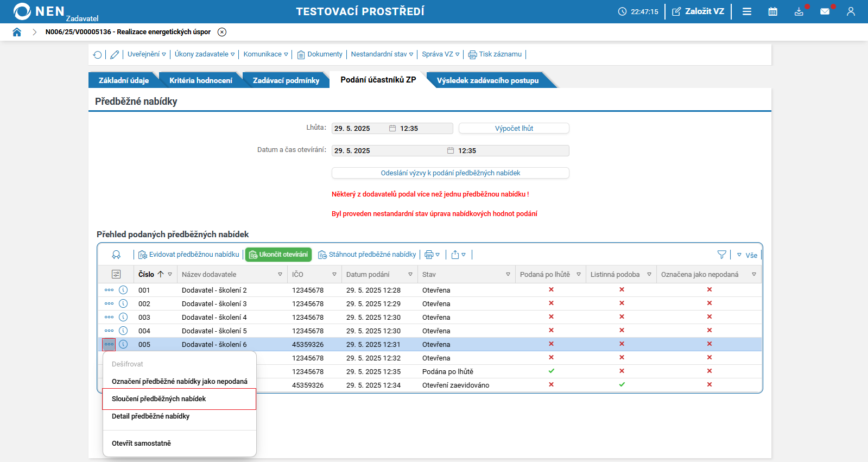Open the messages envelope icon

[825, 11]
